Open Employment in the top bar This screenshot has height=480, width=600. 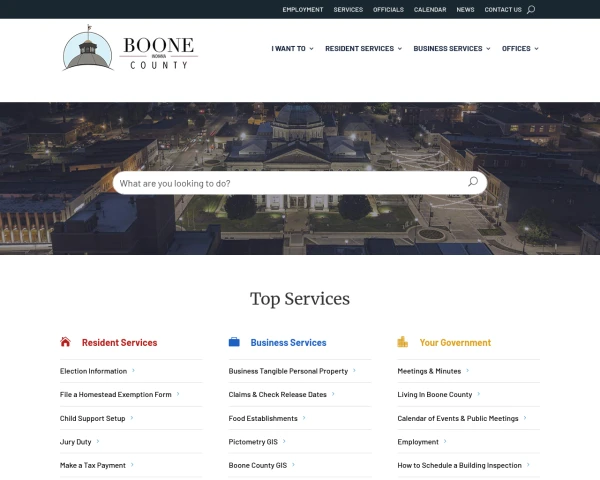tap(303, 10)
